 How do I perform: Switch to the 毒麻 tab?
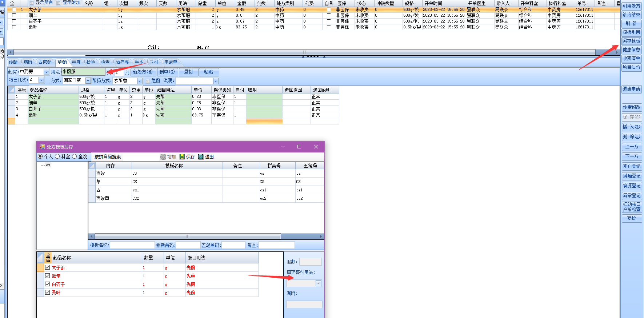click(76, 62)
